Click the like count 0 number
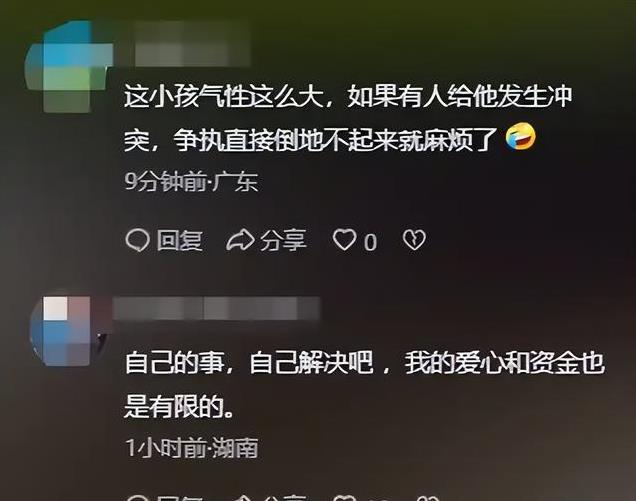Viewport: 636px width, 501px height. click(370, 243)
